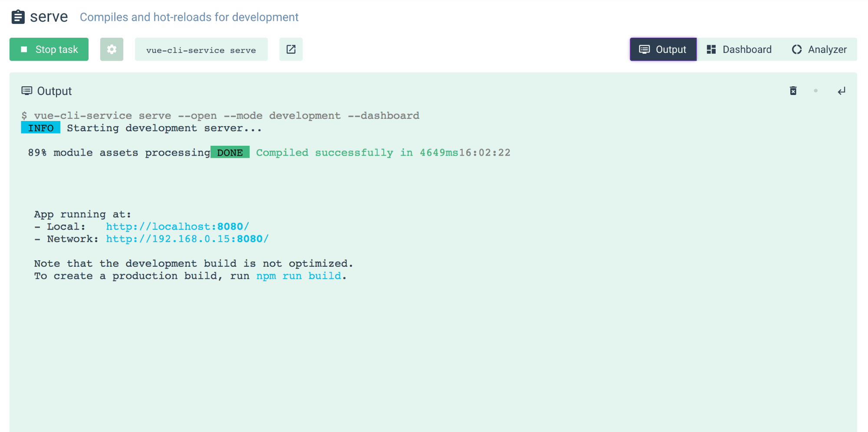This screenshot has width=868, height=432.
Task: Jump to bottom of output using return arrow icon
Action: (x=842, y=91)
